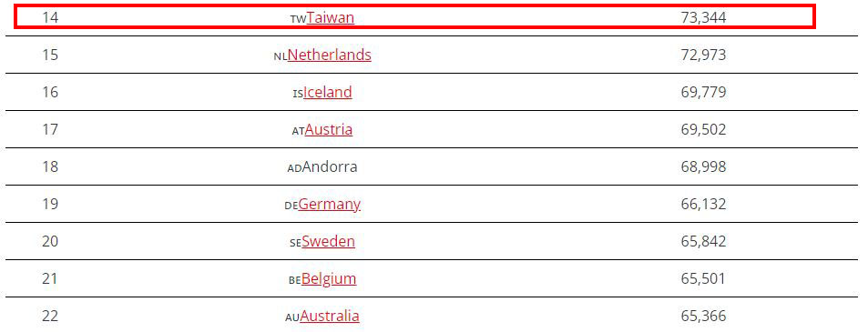Click the IS flag code beside Iceland
The height and width of the screenshot is (332, 868).
click(297, 94)
